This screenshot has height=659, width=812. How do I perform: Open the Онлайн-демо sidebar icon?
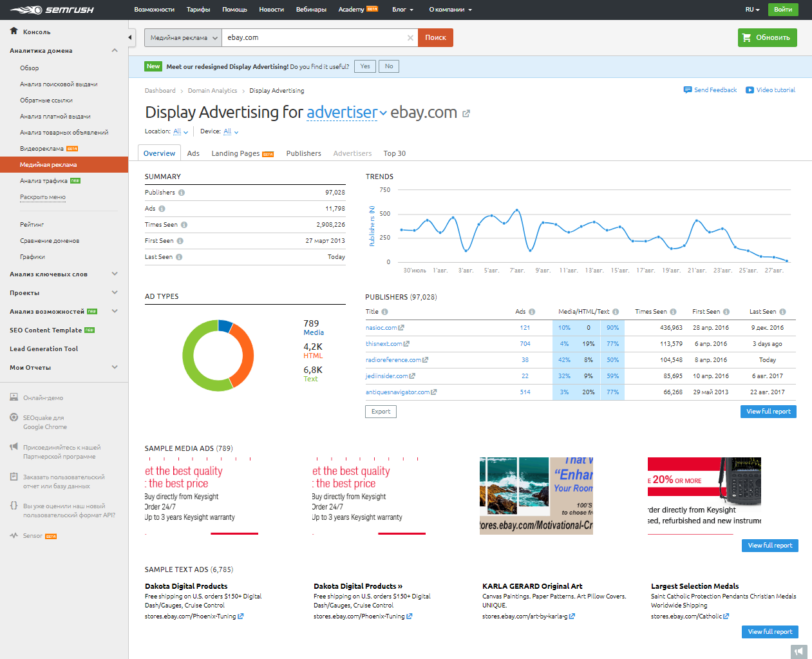[x=14, y=397]
